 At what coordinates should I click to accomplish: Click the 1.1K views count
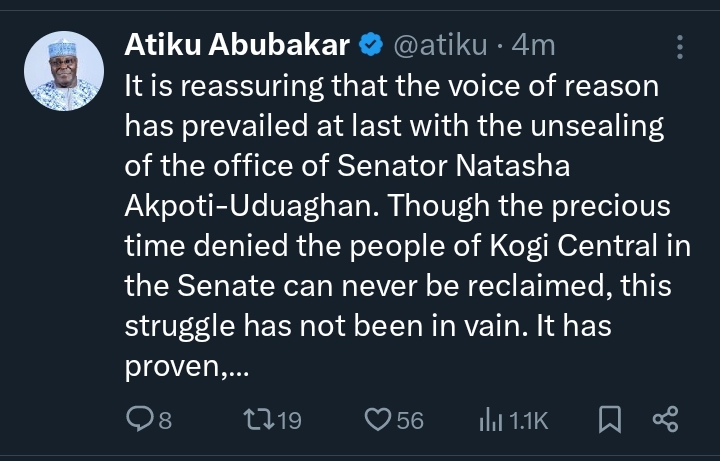pos(529,421)
